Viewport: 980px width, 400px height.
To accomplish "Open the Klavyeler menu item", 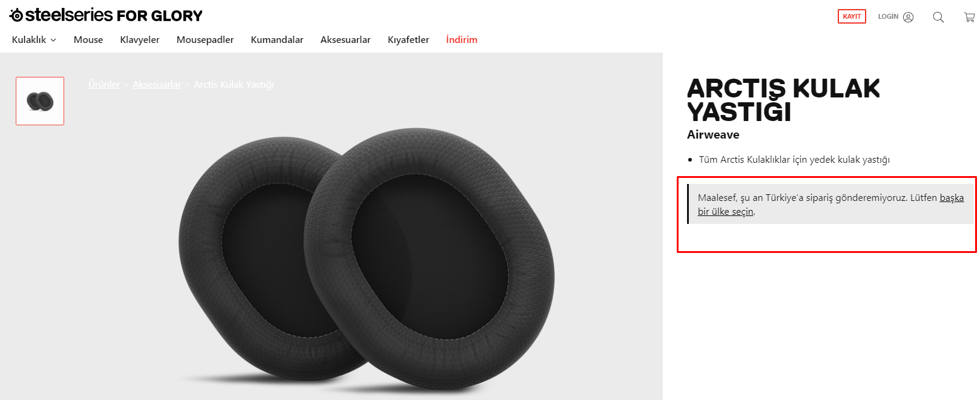I will point(140,39).
